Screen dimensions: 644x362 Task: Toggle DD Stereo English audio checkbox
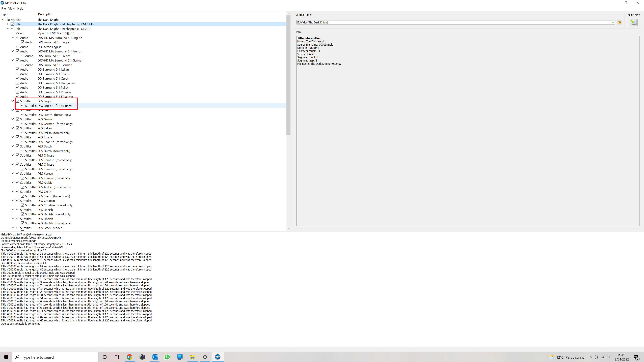pyautogui.click(x=17, y=47)
